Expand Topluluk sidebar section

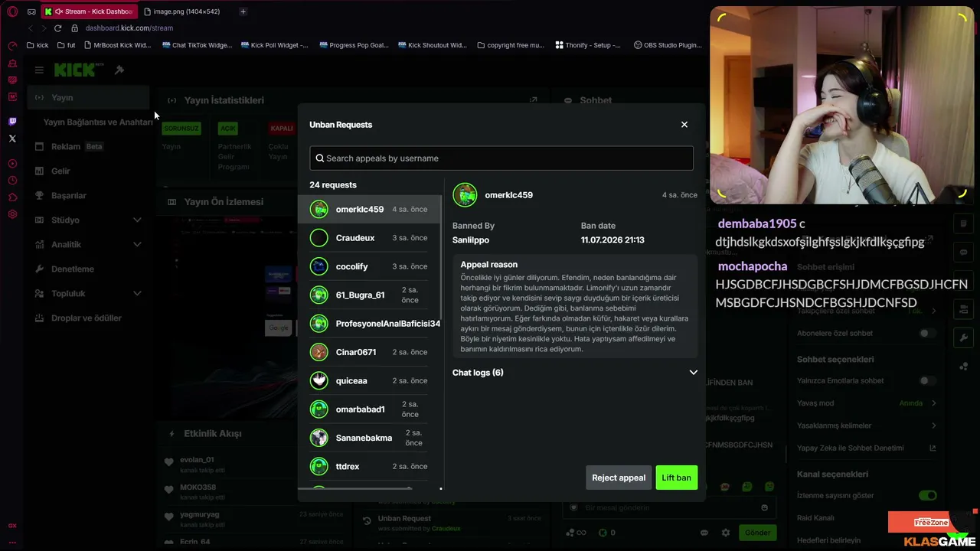89,293
